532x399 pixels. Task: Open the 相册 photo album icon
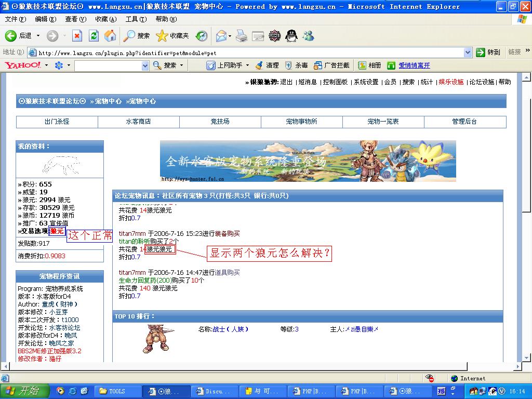coord(362,65)
